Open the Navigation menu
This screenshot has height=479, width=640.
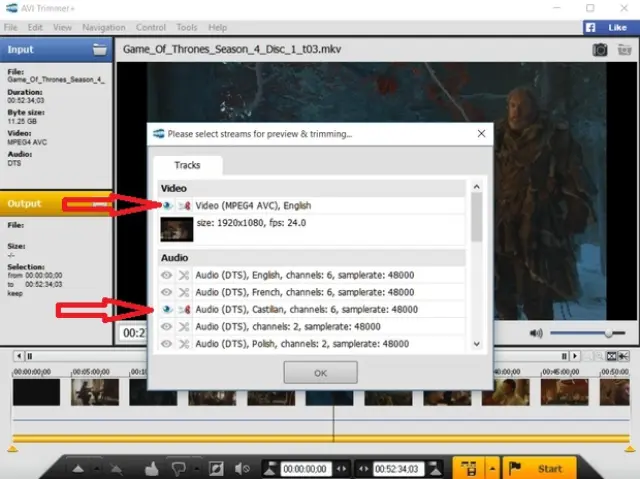(x=103, y=27)
